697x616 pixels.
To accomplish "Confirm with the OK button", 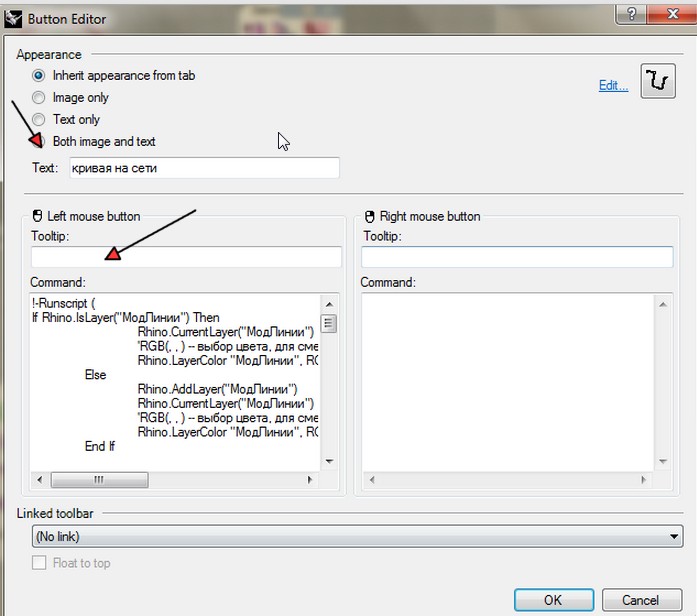I will click(553, 600).
